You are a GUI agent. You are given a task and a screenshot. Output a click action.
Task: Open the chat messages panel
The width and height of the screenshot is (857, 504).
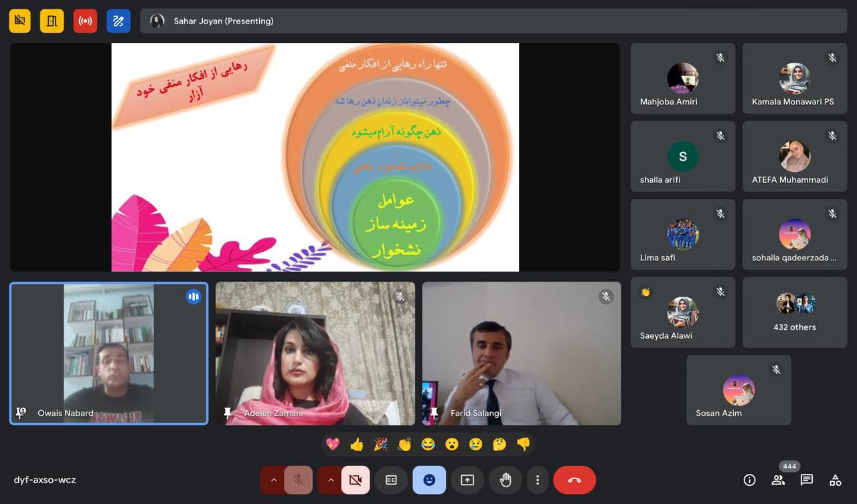807,480
